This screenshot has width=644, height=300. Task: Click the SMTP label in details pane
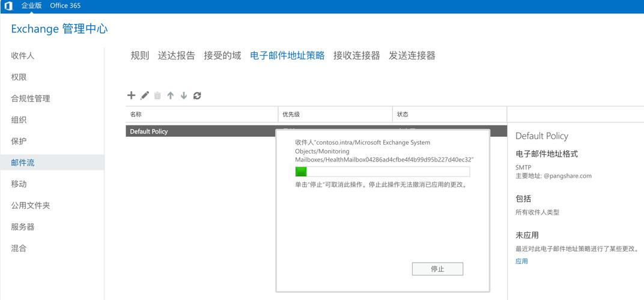[522, 167]
